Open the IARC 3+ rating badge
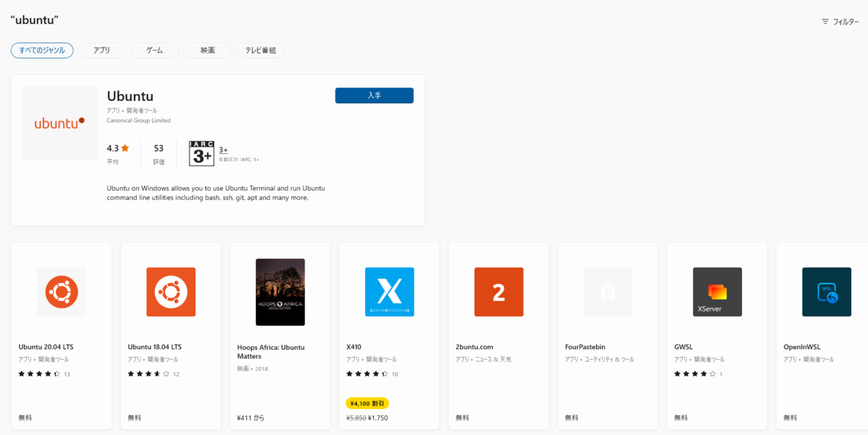Viewport: 868px width, 435px height. click(201, 153)
